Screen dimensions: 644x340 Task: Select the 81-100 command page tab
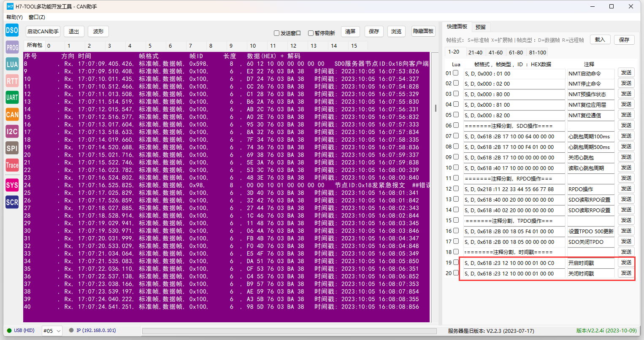(538, 52)
